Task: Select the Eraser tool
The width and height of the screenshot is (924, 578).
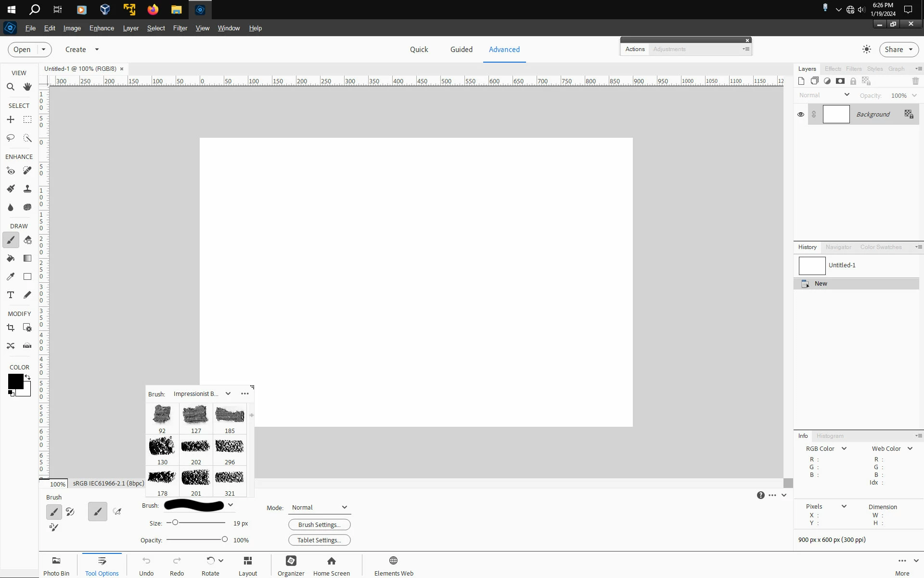Action: (x=27, y=240)
